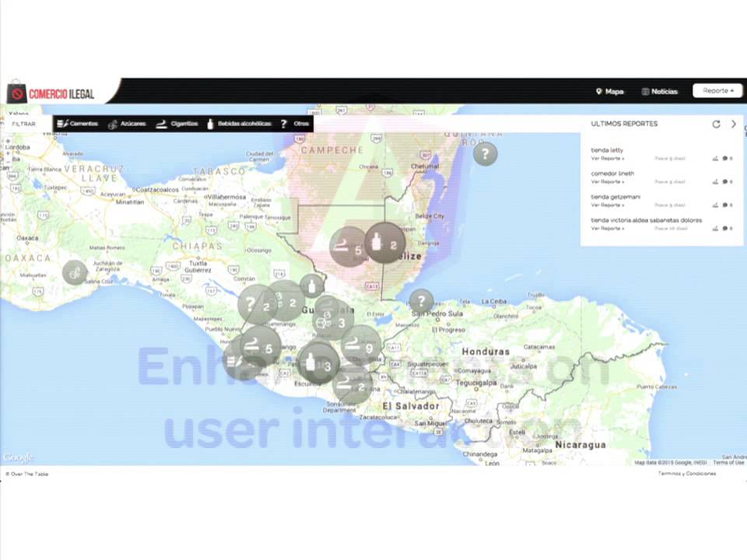This screenshot has width=747, height=560.
Task: Open the question-mark marker near Quintana Roo
Action: tap(485, 154)
